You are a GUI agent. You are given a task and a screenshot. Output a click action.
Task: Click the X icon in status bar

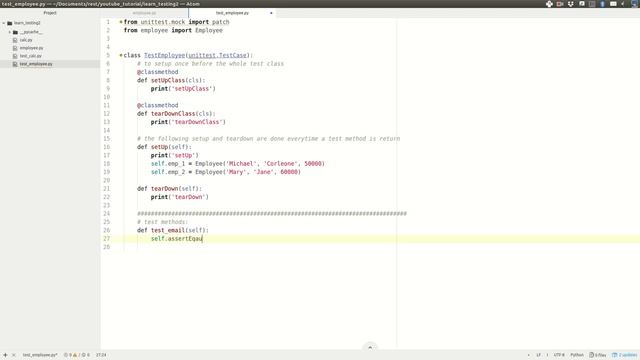click(x=13, y=355)
